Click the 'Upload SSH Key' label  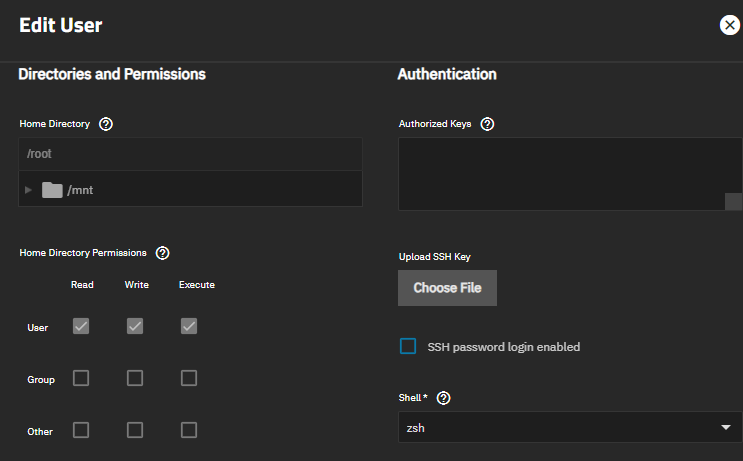point(435,257)
